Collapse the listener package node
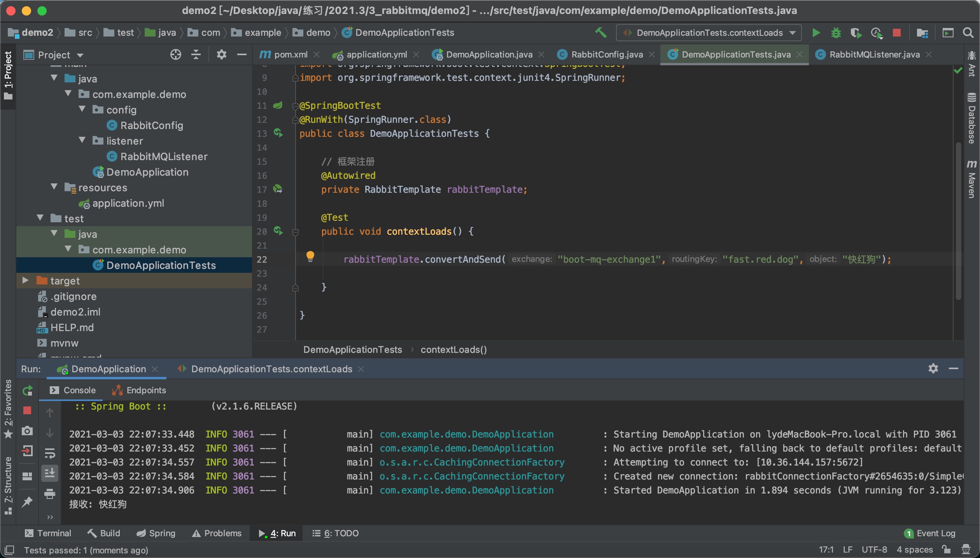Image resolution: width=980 pixels, height=558 pixels. pos(82,141)
